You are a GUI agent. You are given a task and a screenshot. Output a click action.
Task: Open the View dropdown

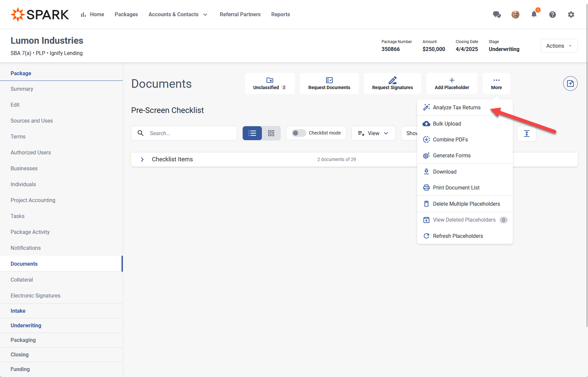(x=373, y=133)
